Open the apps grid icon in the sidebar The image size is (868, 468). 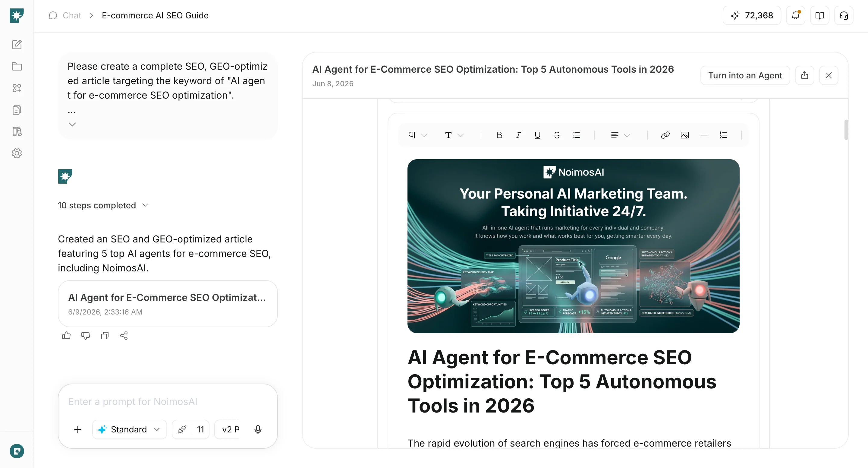[x=17, y=88]
